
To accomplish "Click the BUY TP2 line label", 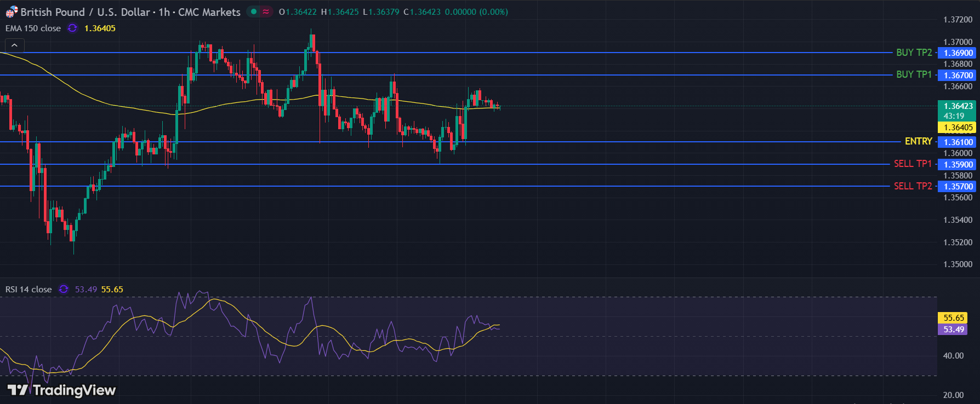I will click(x=914, y=53).
